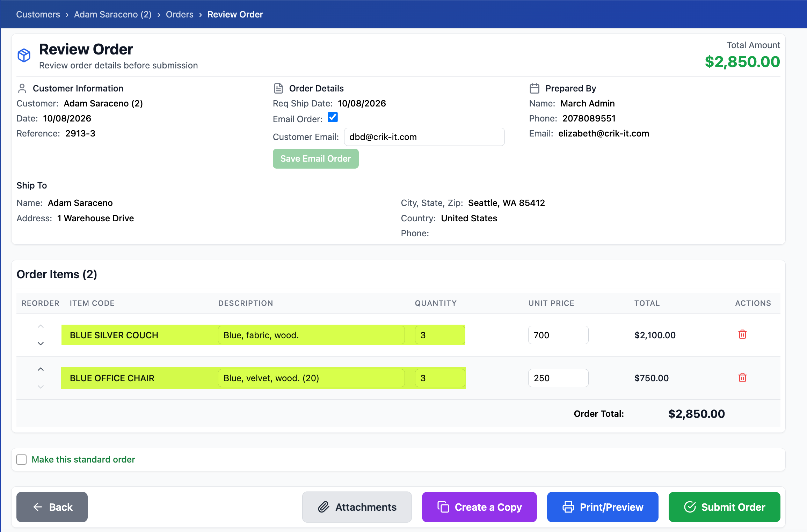Click the Customer Email input field
The height and width of the screenshot is (532, 807).
424,137
